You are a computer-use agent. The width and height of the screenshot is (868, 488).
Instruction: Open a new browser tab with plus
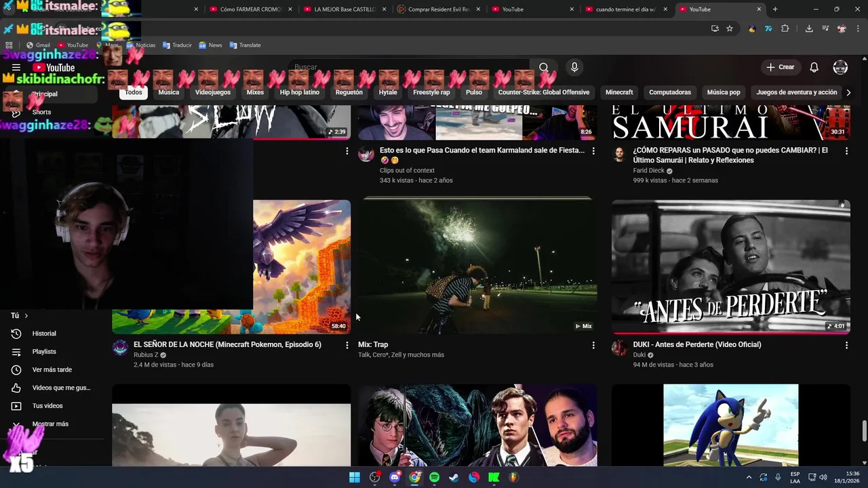click(x=775, y=9)
